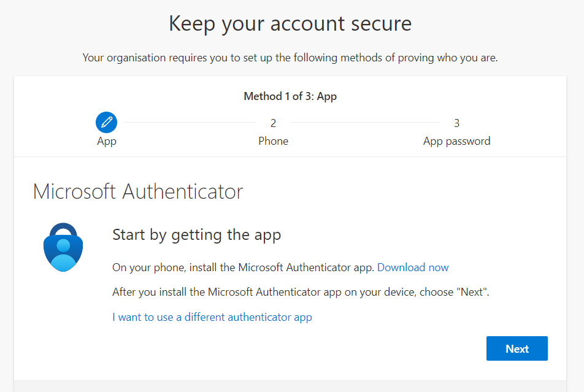The image size is (584, 392).
Task: Click the install Microsoft Authenticator app instruction text
Action: pos(243,267)
